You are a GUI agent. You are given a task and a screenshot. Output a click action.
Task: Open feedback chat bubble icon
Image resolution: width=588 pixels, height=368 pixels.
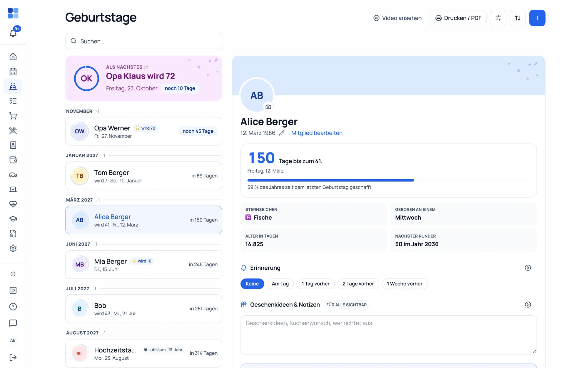coord(13,323)
